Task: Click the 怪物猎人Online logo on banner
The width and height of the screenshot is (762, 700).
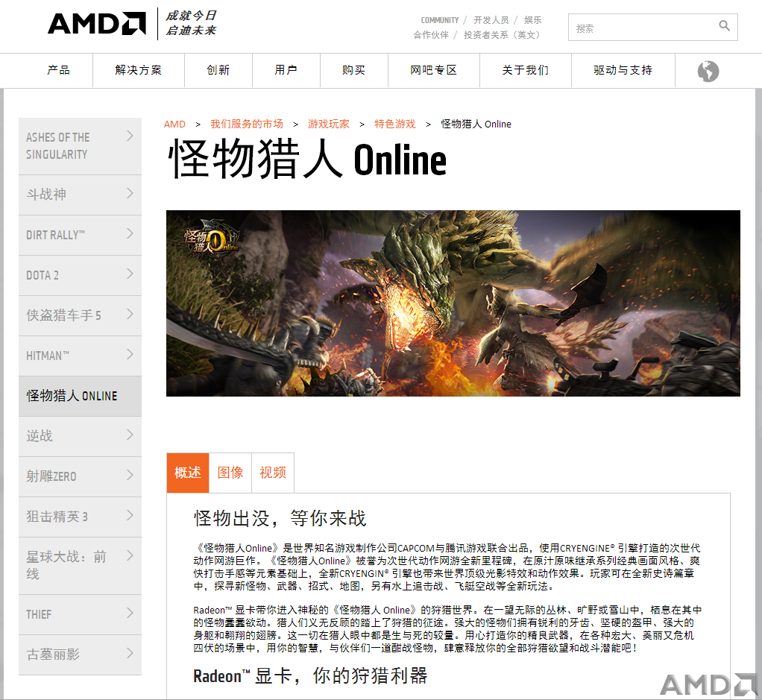Action: [211, 239]
